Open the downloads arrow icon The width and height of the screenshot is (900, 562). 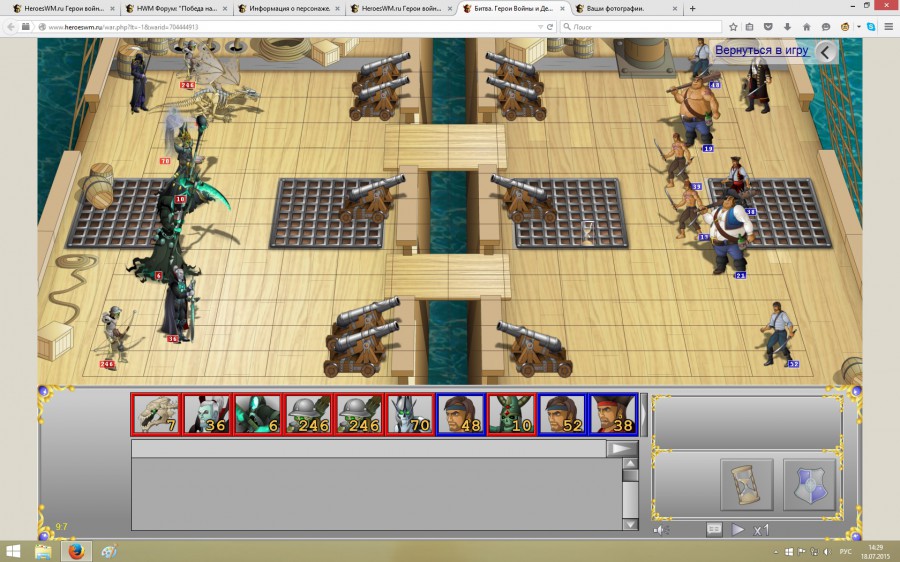[x=787, y=27]
